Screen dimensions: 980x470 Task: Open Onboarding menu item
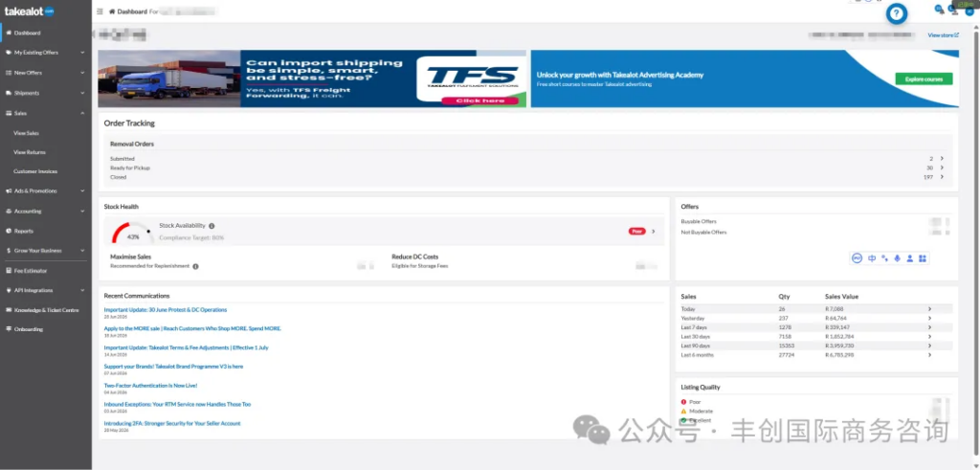coord(29,328)
